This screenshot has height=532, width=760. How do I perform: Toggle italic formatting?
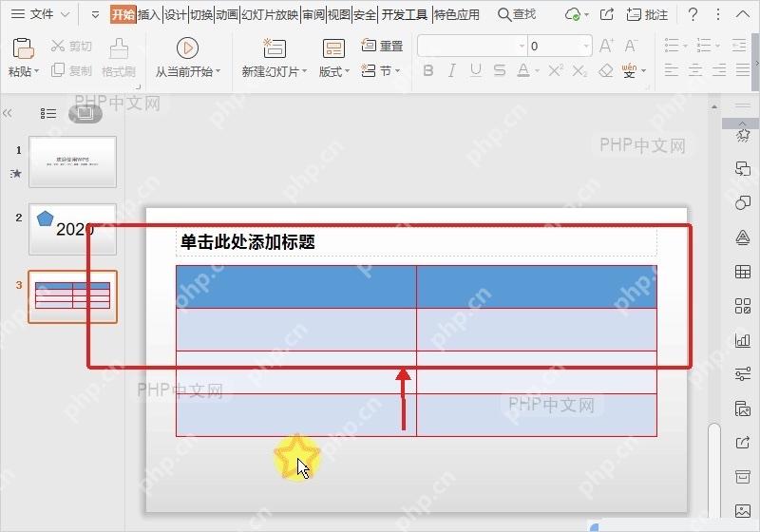coord(452,70)
